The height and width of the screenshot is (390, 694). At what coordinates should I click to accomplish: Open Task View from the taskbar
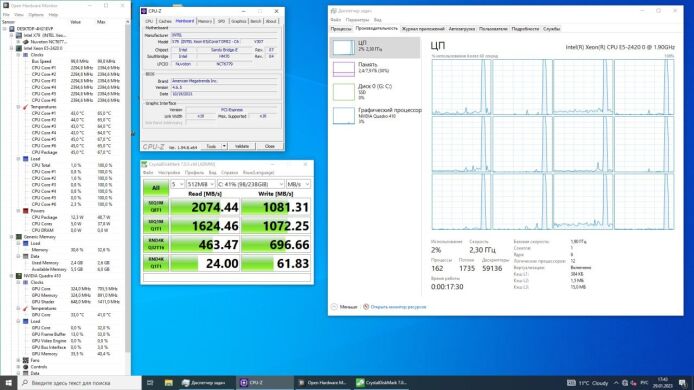[x=150, y=382]
